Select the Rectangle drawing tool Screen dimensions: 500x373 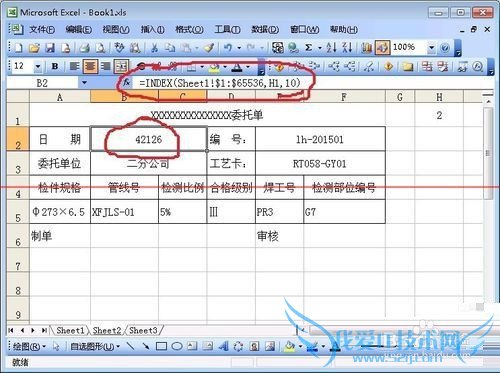pyautogui.click(x=161, y=346)
